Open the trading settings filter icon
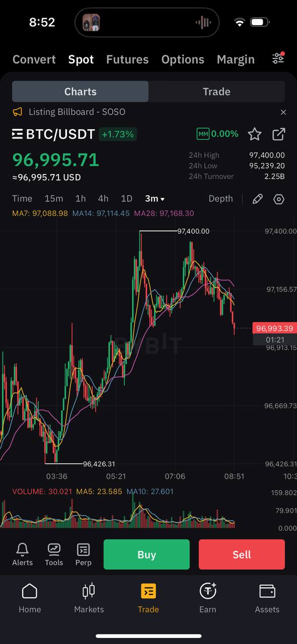The height and width of the screenshot is (644, 297). [x=278, y=58]
